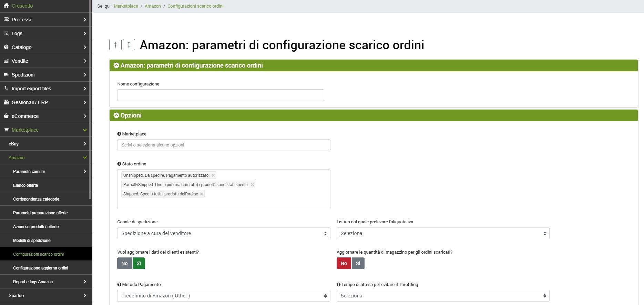The height and width of the screenshot is (305, 644).
Task: Open Configurazione aggiorna ordini menu item
Action: coord(41,268)
